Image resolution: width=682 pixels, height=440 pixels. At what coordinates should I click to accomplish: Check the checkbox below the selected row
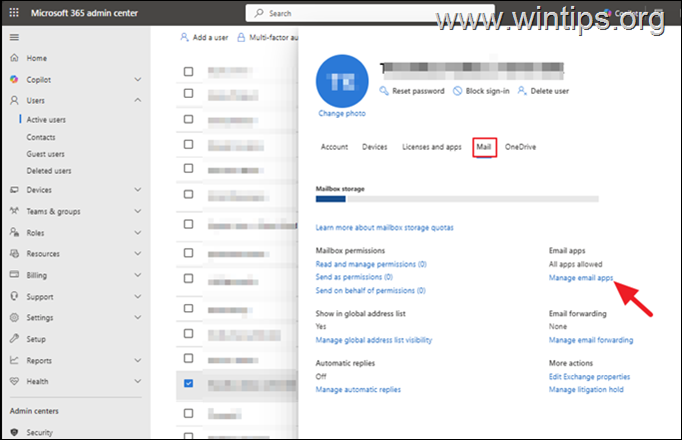point(188,413)
